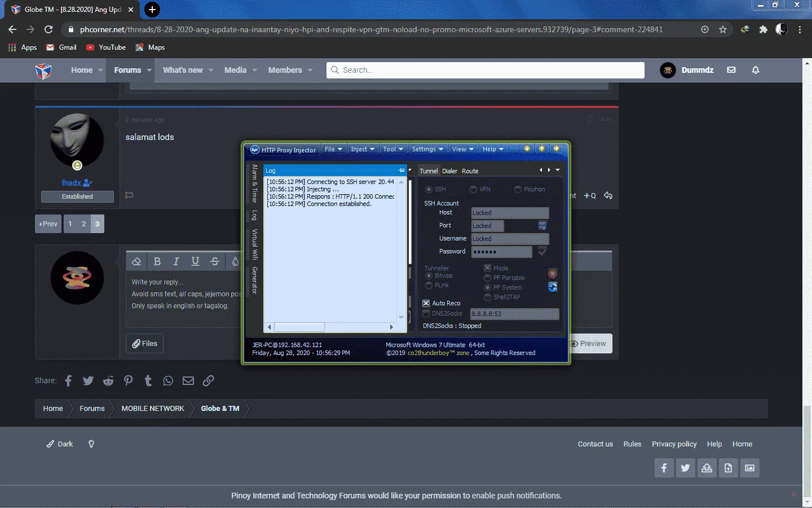Image resolution: width=812 pixels, height=508 pixels.
Task: Toggle italic formatting in reply editor
Action: [x=176, y=261]
